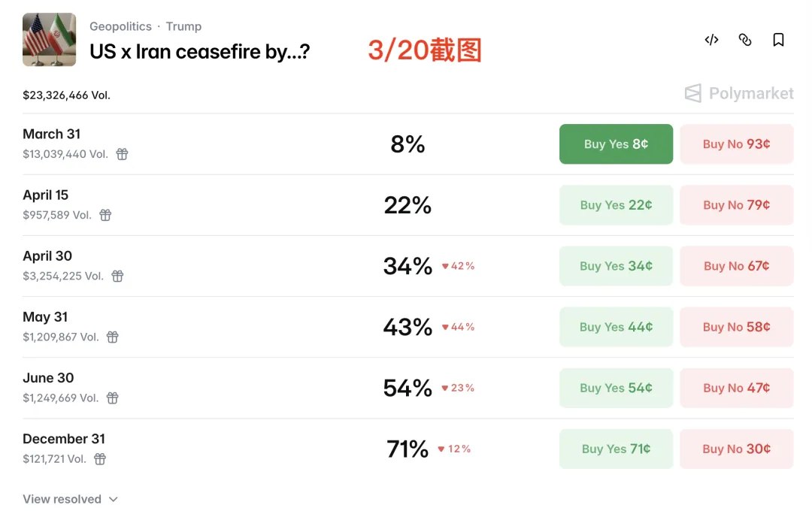Screen dimensions: 812x517
Task: Select the June 30 market row title
Action: click(x=48, y=378)
